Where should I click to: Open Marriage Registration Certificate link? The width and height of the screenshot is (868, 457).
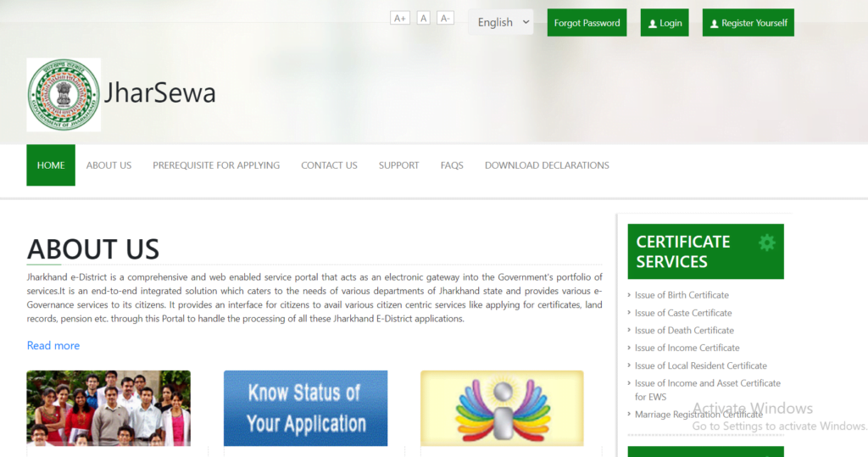point(698,415)
